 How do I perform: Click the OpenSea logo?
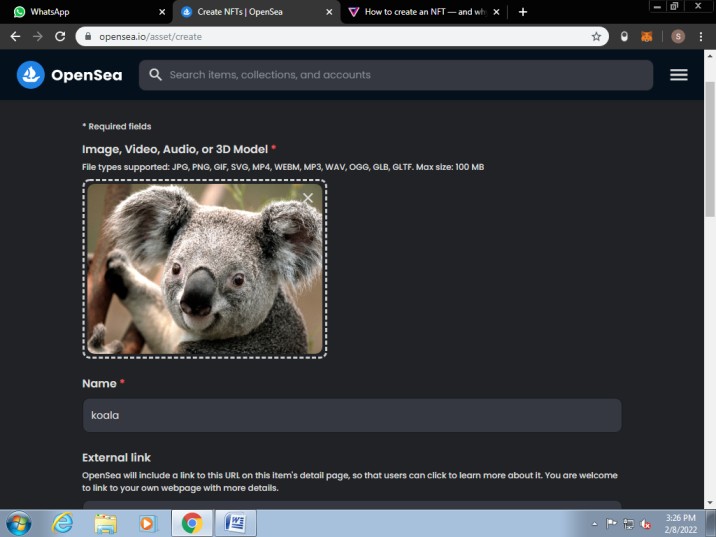tap(69, 75)
